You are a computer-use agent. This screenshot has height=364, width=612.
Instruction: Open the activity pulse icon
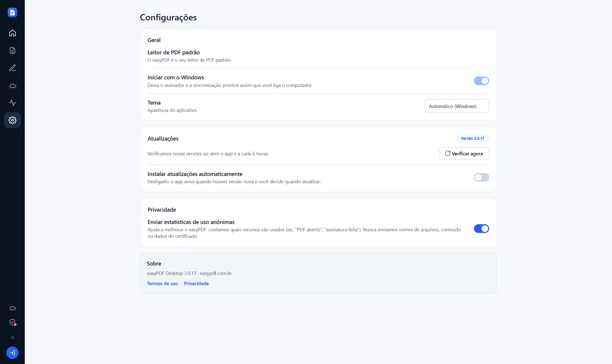12,103
